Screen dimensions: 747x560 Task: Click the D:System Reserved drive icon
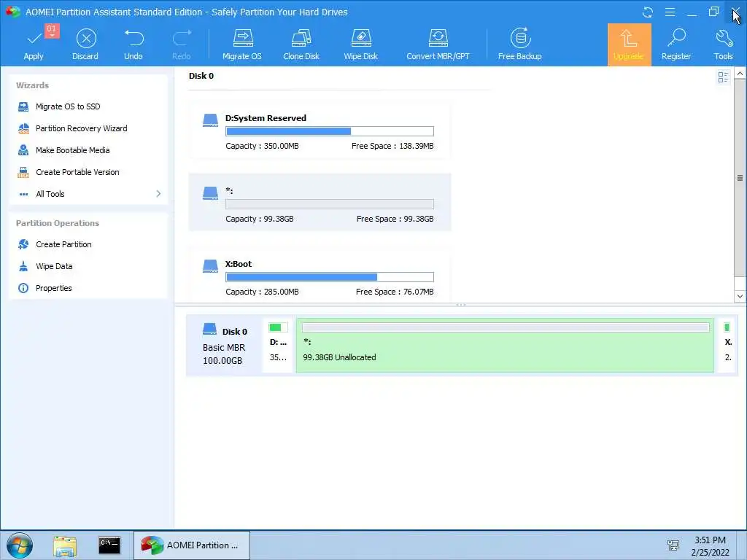[210, 120]
